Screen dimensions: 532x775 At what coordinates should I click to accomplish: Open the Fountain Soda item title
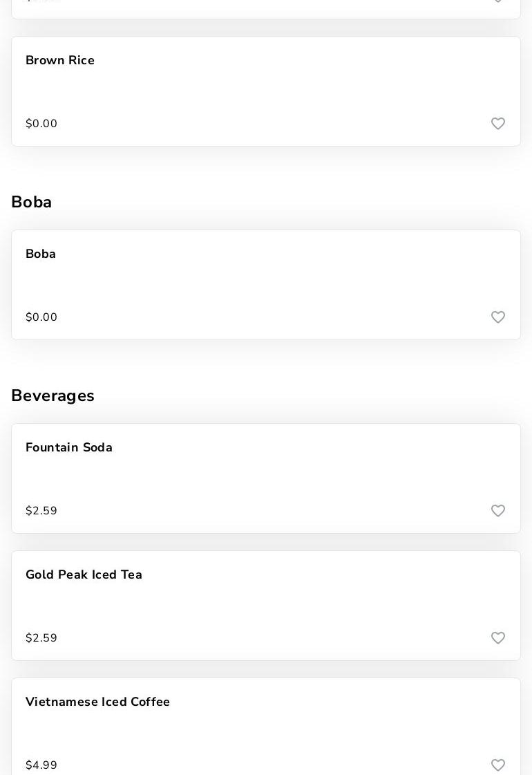(69, 448)
